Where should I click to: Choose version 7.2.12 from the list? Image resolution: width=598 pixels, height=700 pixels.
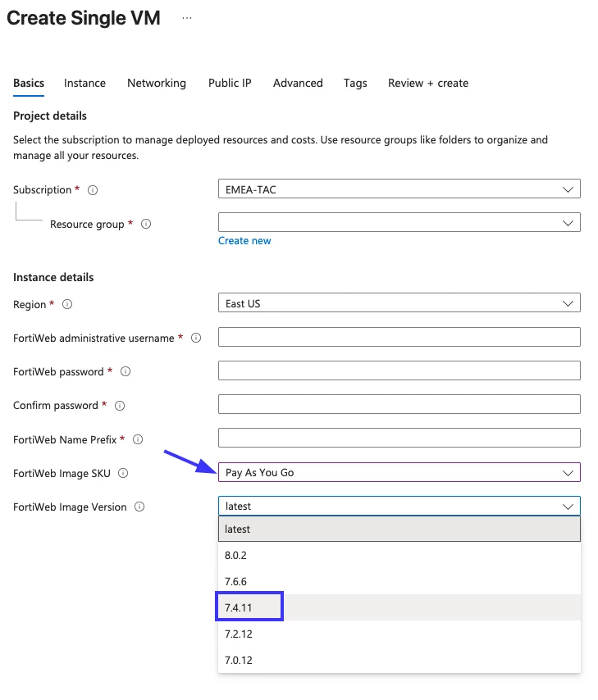point(399,634)
